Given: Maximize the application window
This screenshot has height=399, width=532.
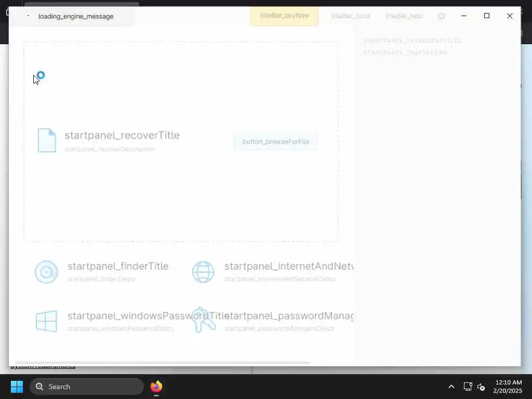Looking at the screenshot, I should point(486,16).
